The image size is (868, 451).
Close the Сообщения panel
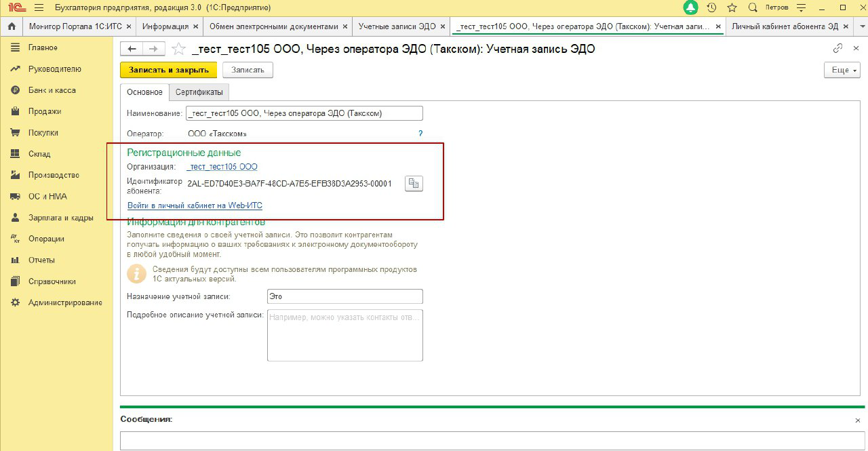point(858,420)
